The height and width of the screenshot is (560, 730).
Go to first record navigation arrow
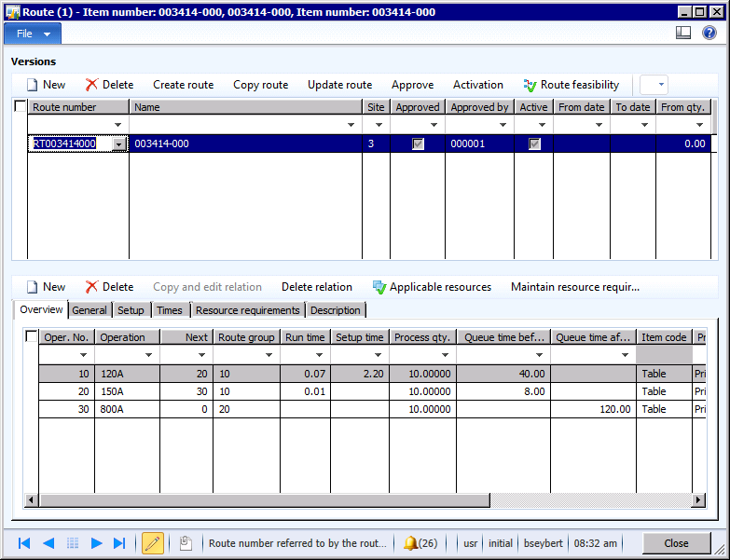(24, 543)
